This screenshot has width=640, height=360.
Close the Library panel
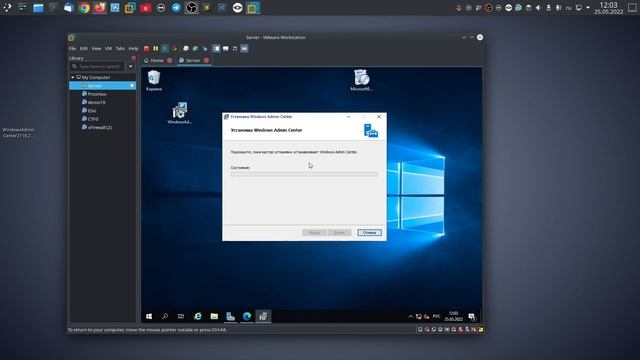[x=133, y=58]
